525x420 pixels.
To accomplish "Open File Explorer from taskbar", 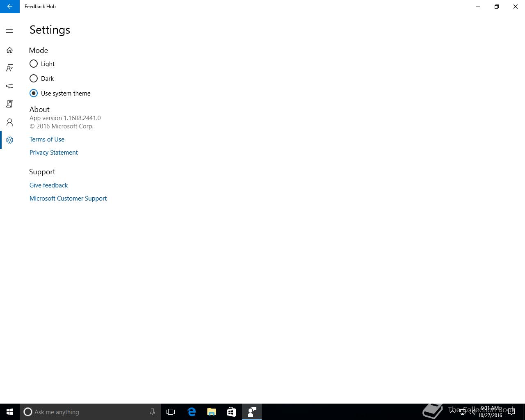I will pos(212,412).
